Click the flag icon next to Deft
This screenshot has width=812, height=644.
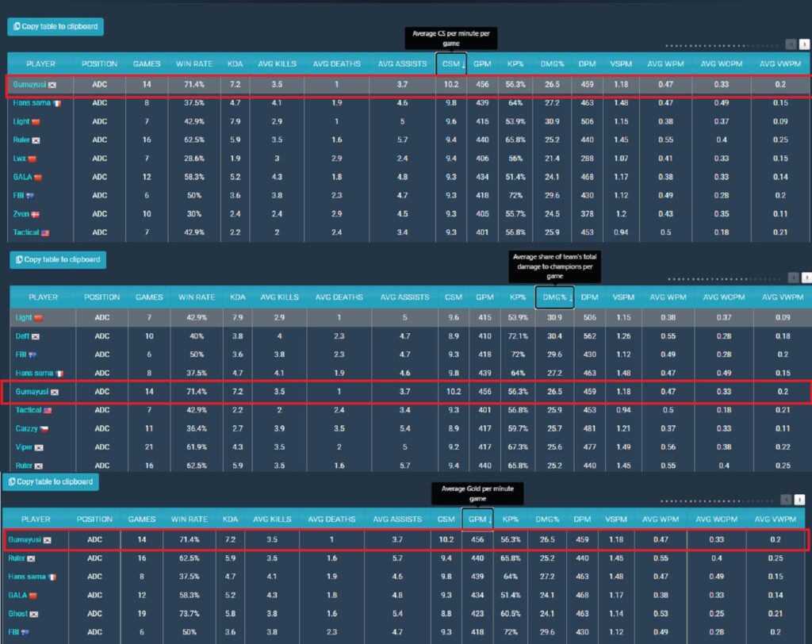tap(33, 336)
